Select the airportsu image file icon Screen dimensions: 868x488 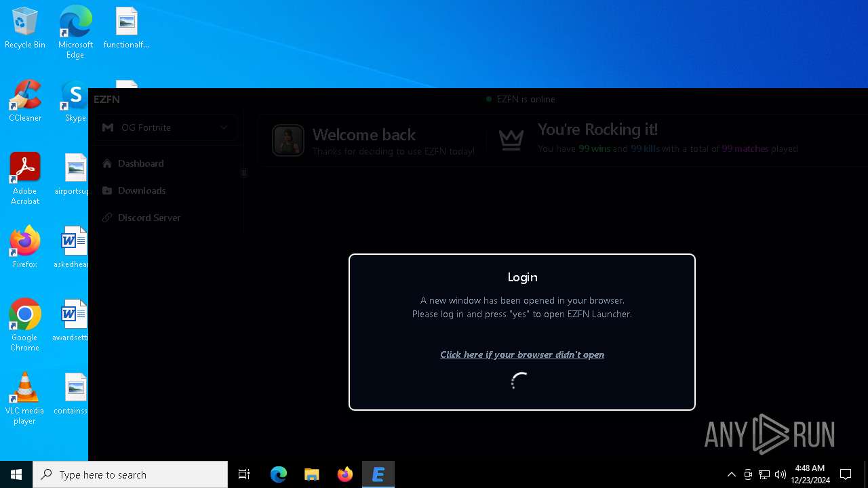(x=75, y=167)
